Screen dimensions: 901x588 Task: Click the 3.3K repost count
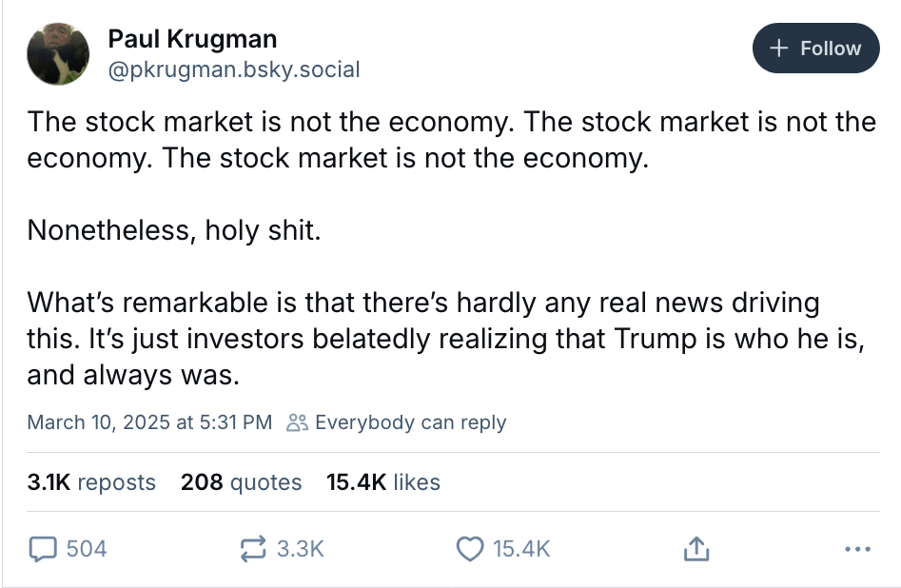click(301, 549)
